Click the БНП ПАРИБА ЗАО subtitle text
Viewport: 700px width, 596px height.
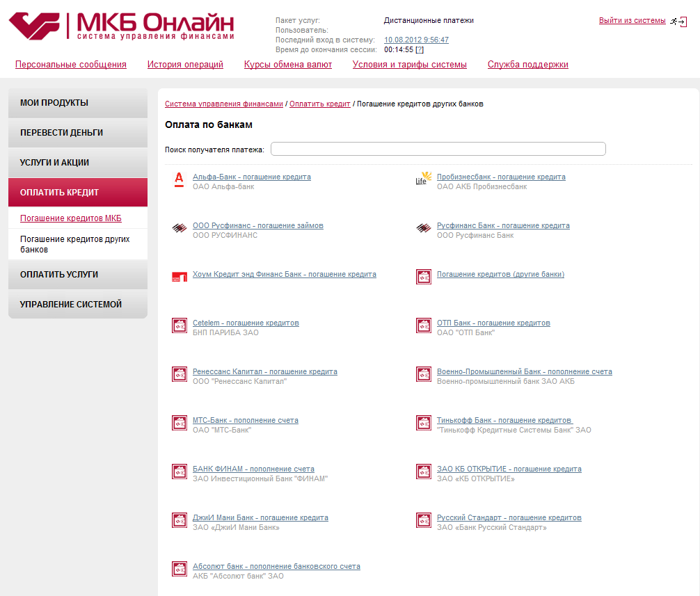click(x=225, y=332)
